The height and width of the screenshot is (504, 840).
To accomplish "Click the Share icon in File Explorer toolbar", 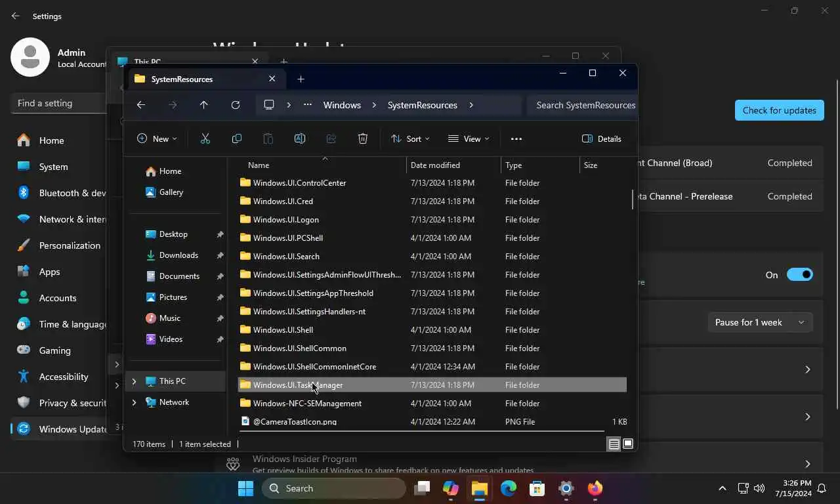I will coord(331,138).
